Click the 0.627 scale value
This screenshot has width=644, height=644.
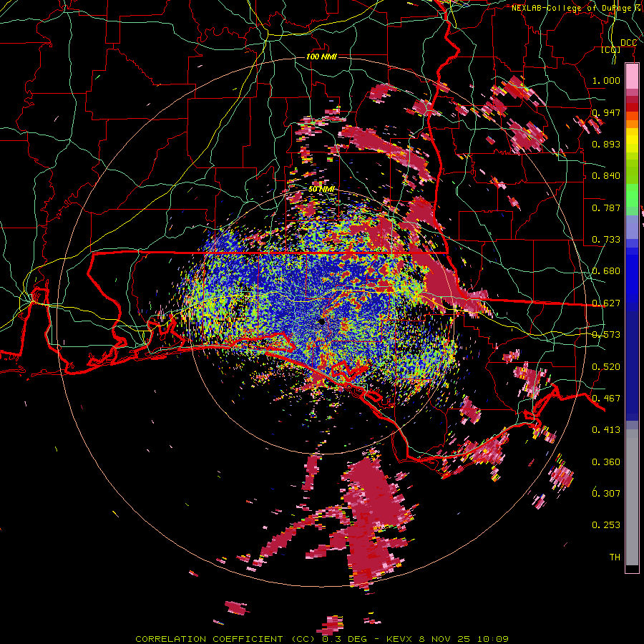coord(606,303)
